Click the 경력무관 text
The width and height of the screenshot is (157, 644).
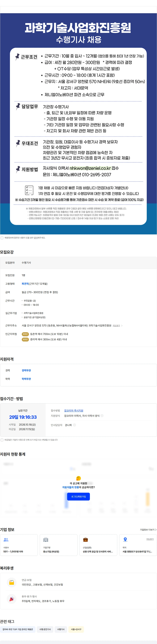(26, 370)
